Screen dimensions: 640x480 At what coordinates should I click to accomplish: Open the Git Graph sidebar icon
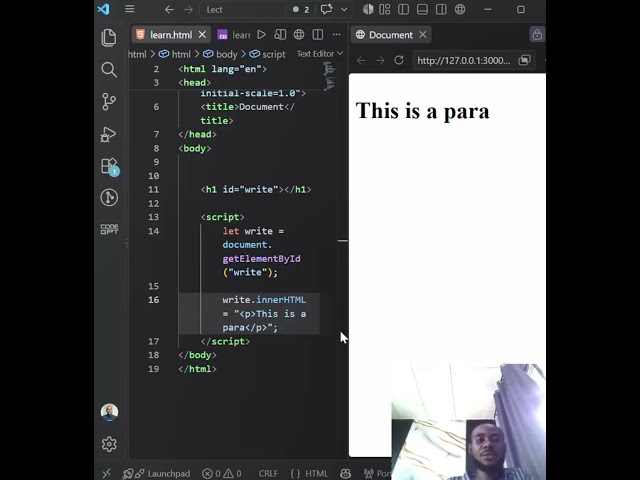click(109, 198)
